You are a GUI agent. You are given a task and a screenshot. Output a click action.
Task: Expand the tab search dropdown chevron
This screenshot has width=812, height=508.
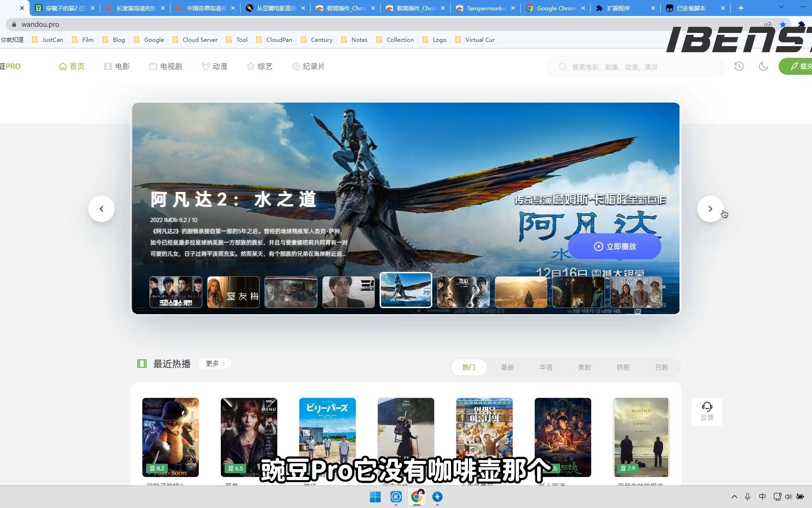781,7
